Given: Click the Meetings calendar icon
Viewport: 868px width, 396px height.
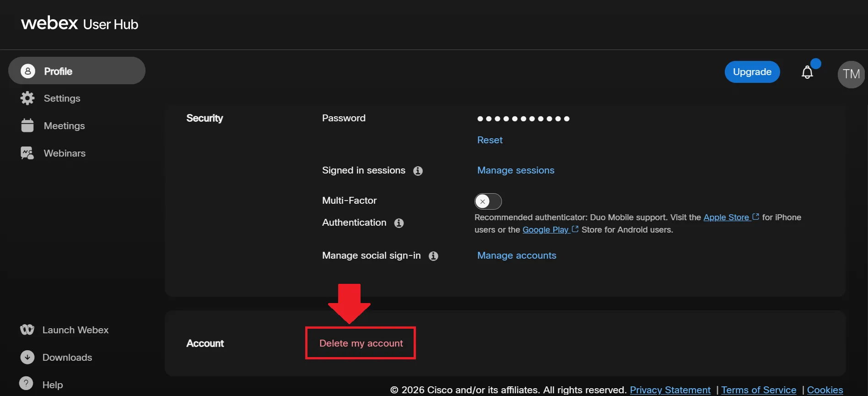Looking at the screenshot, I should pyautogui.click(x=27, y=125).
